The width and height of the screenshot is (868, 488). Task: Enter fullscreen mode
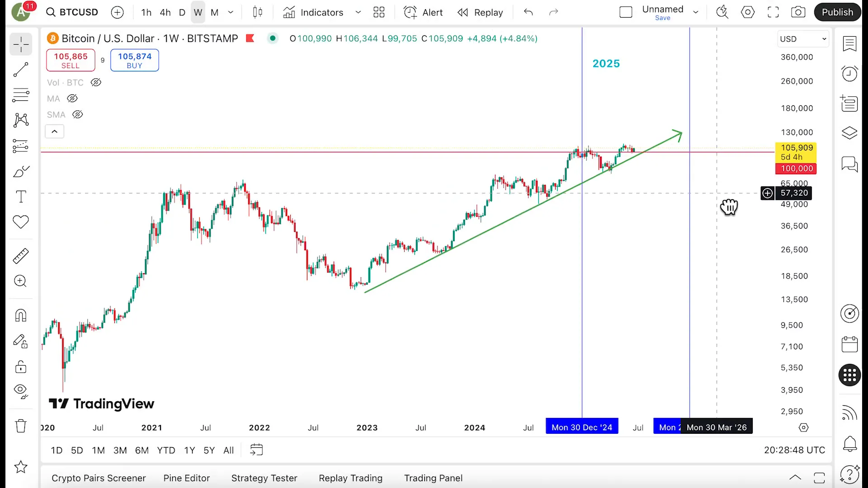pos(773,12)
